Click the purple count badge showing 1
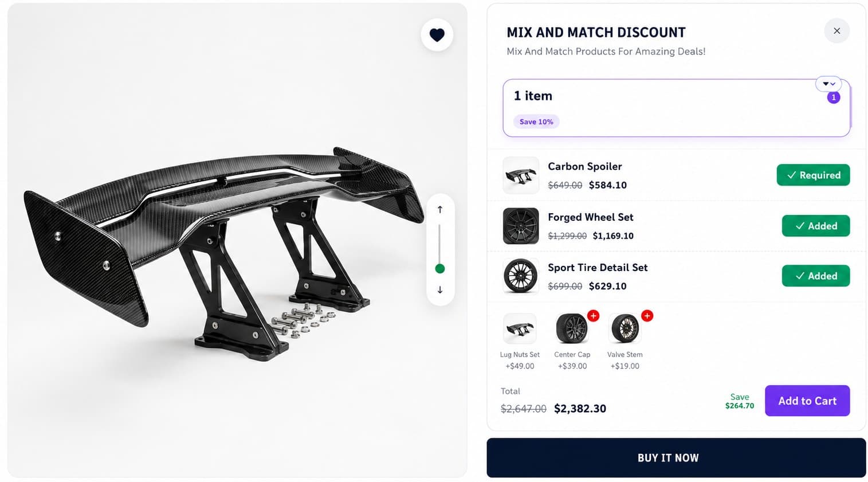868x482 pixels. pyautogui.click(x=834, y=97)
